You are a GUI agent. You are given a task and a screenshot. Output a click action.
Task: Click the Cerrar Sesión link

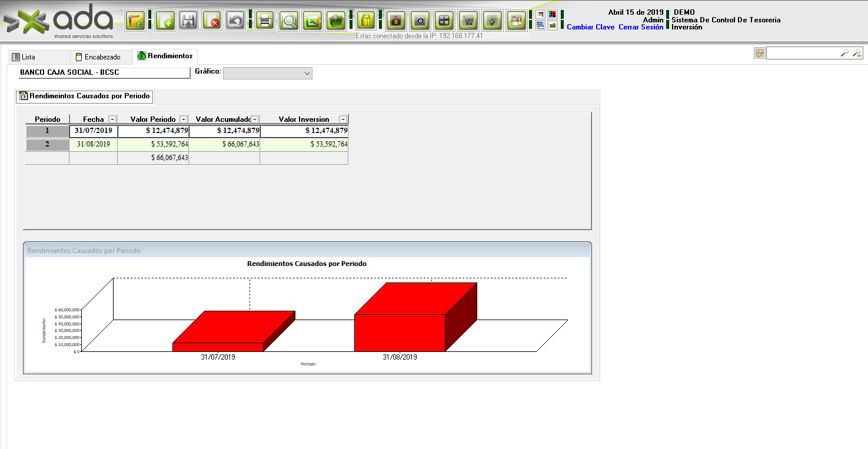point(641,27)
